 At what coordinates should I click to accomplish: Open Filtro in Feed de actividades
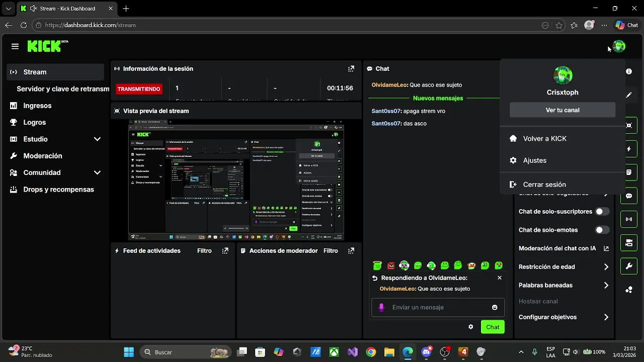tap(204, 251)
